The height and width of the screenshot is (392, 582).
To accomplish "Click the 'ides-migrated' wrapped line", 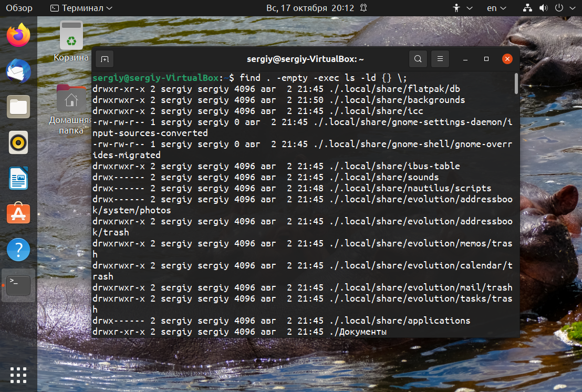I will pos(127,155).
